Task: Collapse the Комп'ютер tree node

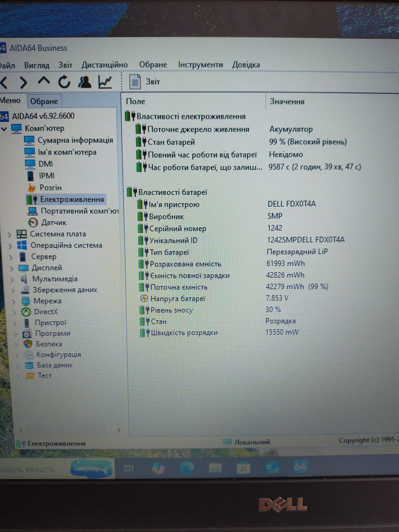Action: [3, 129]
